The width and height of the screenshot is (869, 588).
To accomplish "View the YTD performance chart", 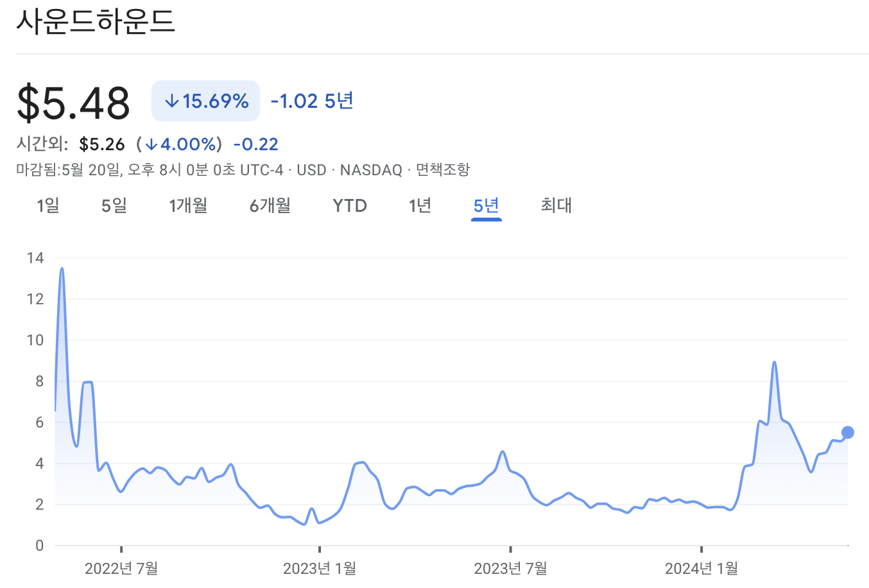I will point(349,205).
